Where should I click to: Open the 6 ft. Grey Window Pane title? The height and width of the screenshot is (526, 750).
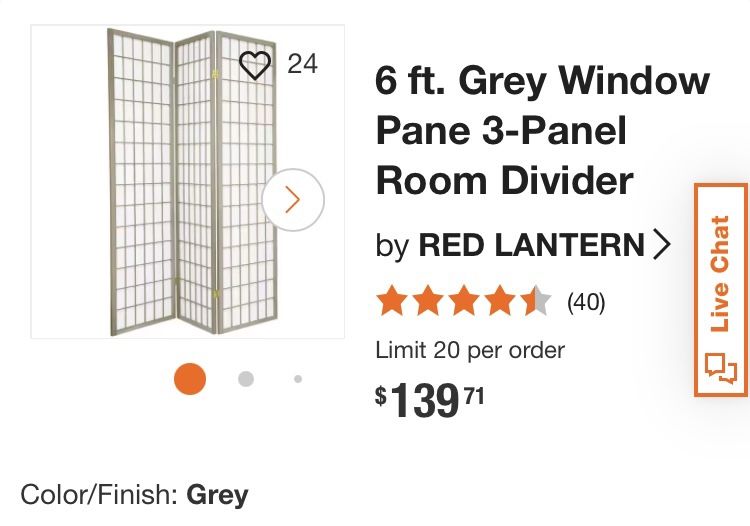pos(542,131)
